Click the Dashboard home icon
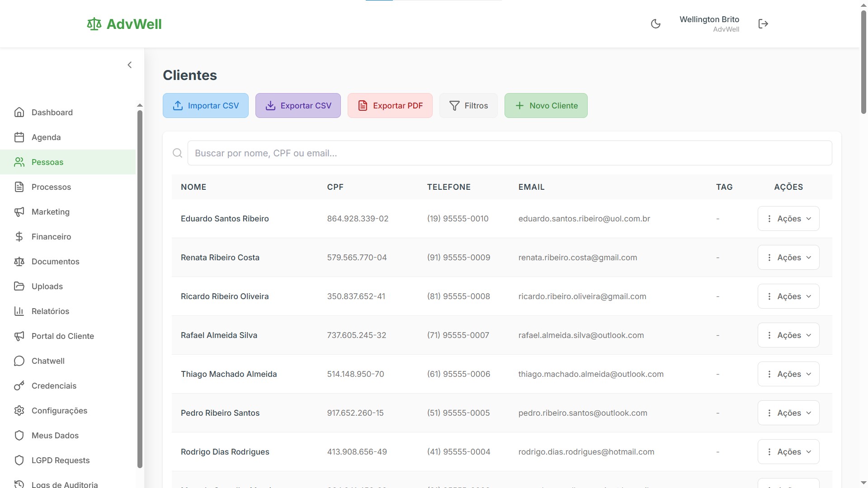The image size is (868, 488). [x=19, y=112]
